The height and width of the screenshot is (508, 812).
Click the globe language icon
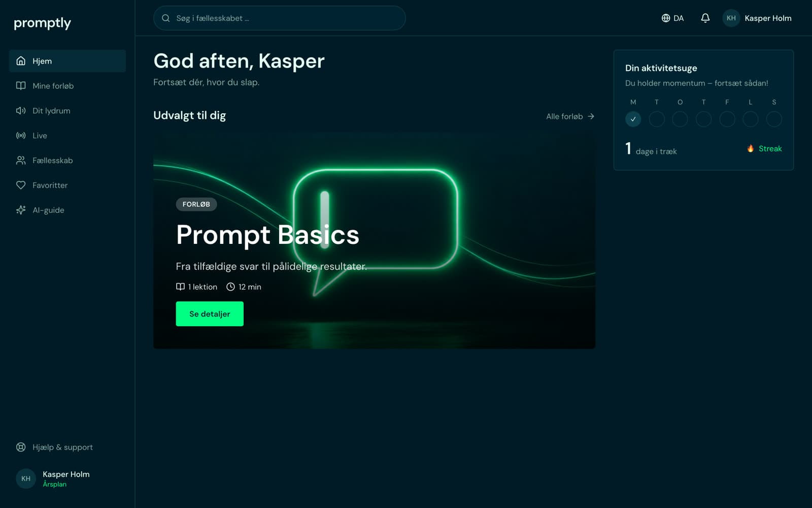tap(666, 18)
